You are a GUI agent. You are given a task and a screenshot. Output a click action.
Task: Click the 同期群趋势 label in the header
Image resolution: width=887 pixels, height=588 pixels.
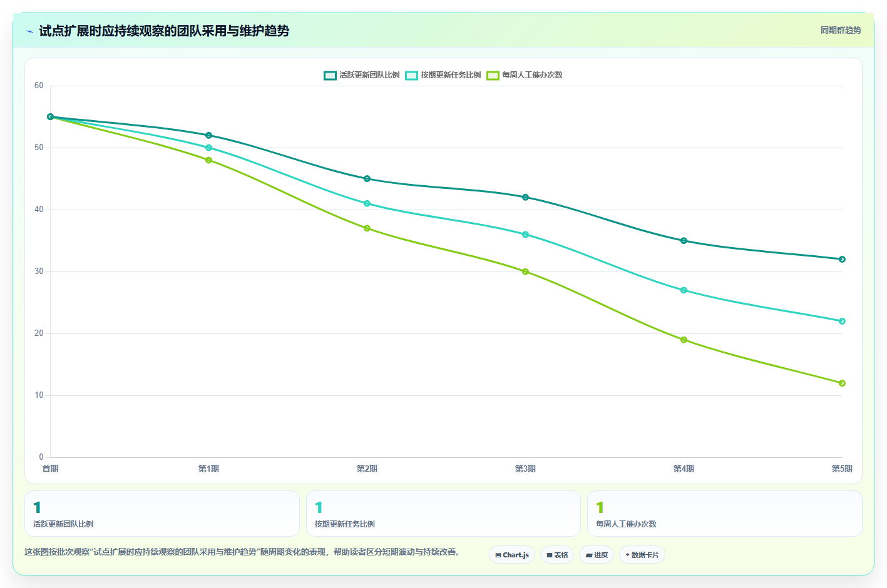pos(841,30)
